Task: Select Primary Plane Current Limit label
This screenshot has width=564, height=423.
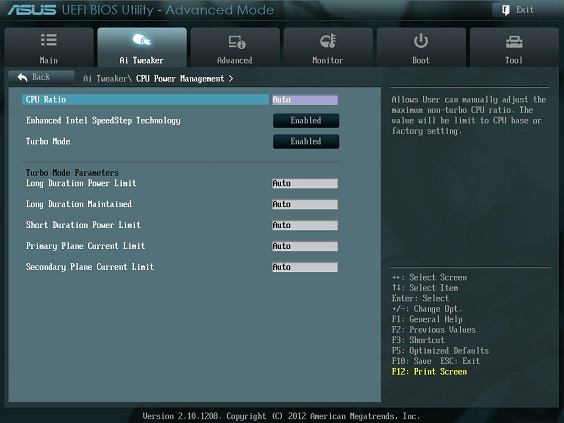Action: 85,246
